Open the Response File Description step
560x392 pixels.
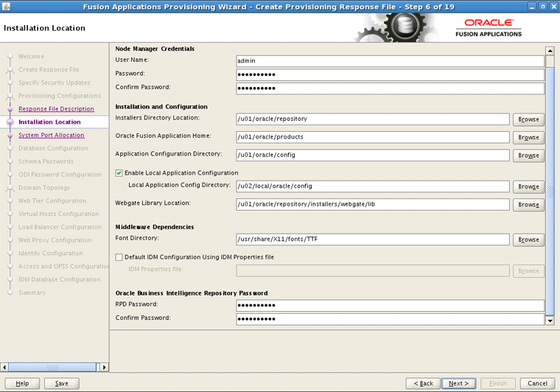click(x=56, y=109)
